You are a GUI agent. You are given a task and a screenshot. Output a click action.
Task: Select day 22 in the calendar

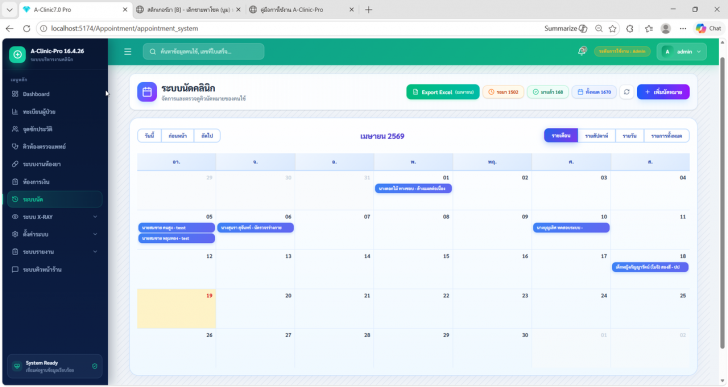point(413,309)
